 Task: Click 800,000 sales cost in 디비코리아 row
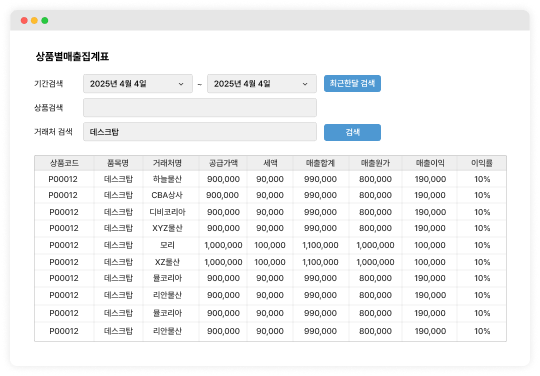pos(375,212)
